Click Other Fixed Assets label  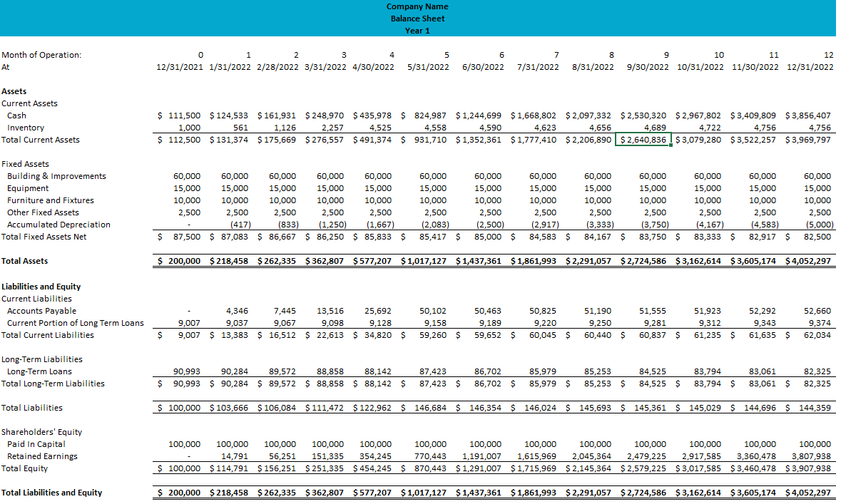43,212
